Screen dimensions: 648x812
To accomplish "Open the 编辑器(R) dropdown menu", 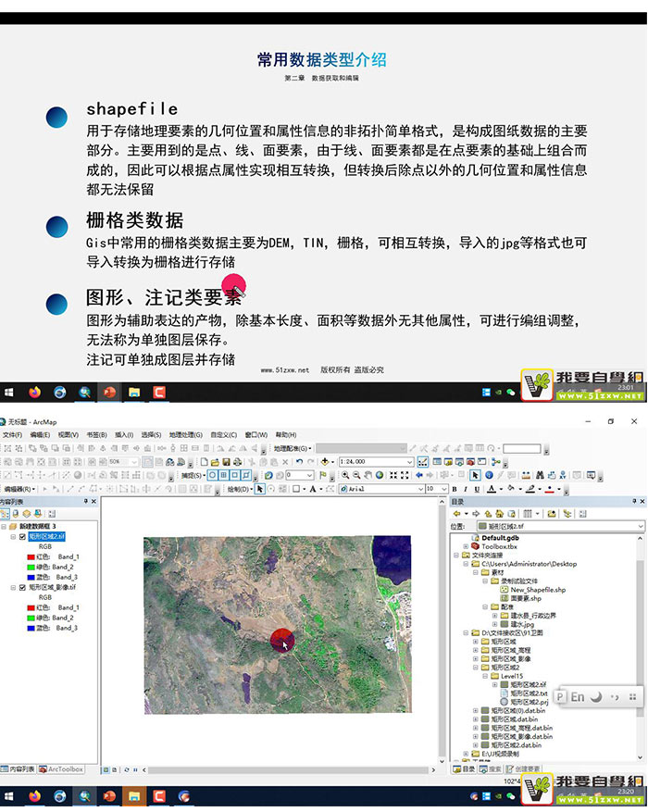I will click(x=19, y=489).
